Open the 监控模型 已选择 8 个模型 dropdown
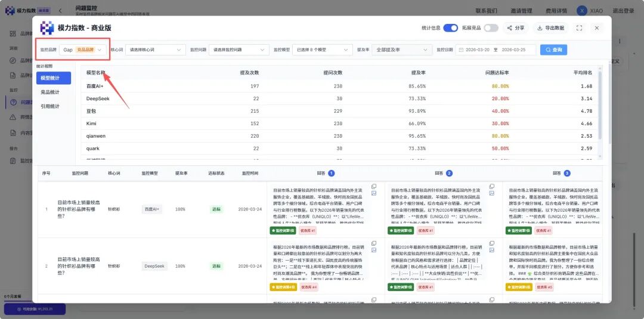644x319 pixels. tap(322, 49)
